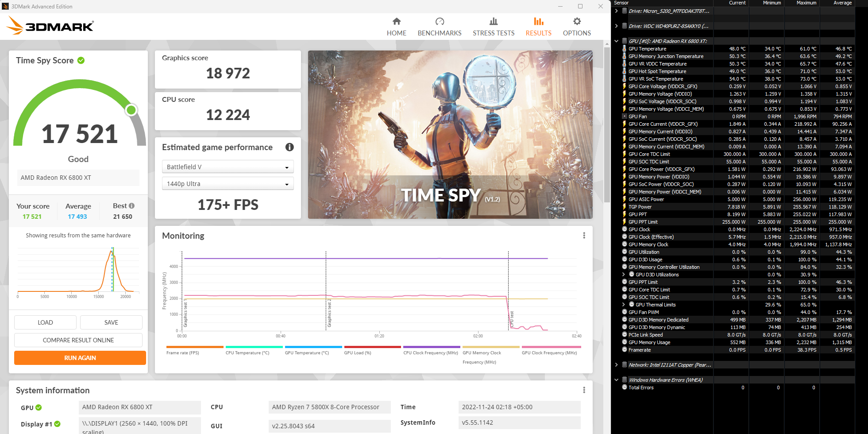Screen dimensions: 868x434
Task: Click the Framerate sensor row icon
Action: coord(625,350)
